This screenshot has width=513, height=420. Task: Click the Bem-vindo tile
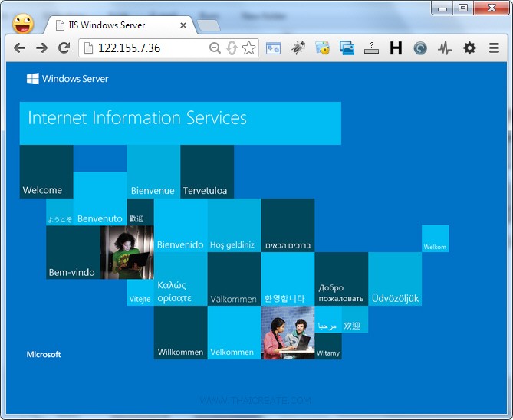click(73, 252)
